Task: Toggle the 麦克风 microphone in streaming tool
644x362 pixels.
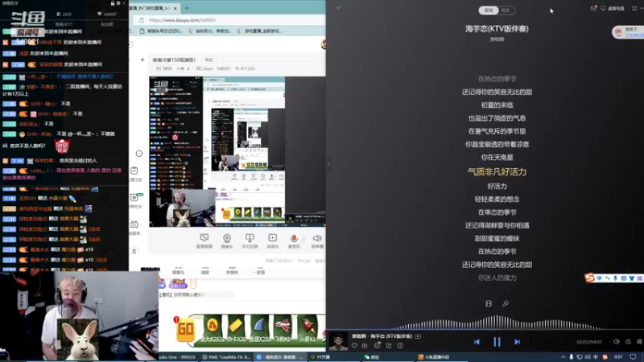Action: point(294,241)
